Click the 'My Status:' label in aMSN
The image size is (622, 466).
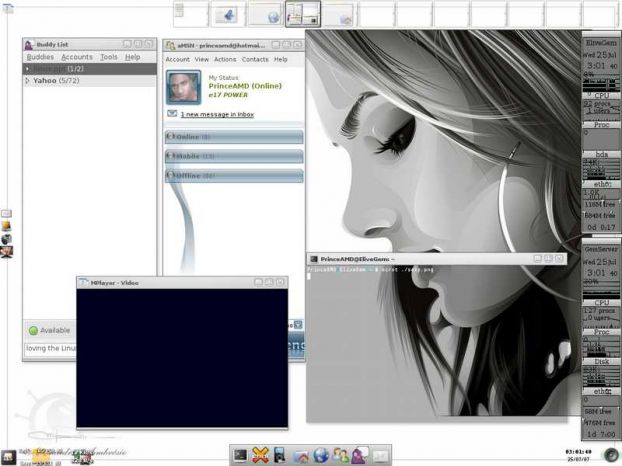pos(224,78)
